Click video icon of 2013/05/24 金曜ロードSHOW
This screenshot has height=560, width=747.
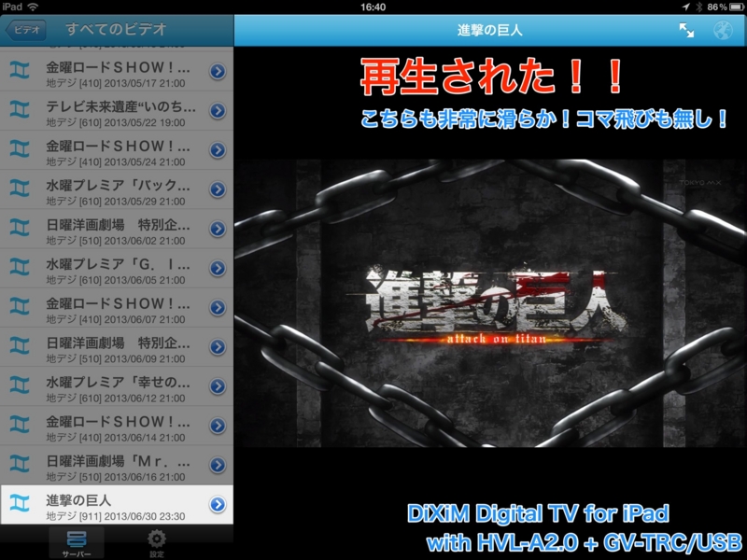coord(20,149)
